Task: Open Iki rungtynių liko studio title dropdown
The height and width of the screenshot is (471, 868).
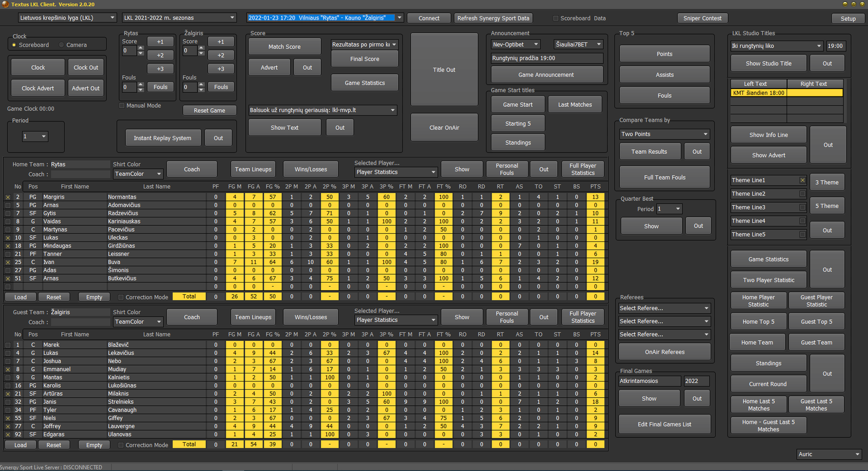Action: [776, 46]
